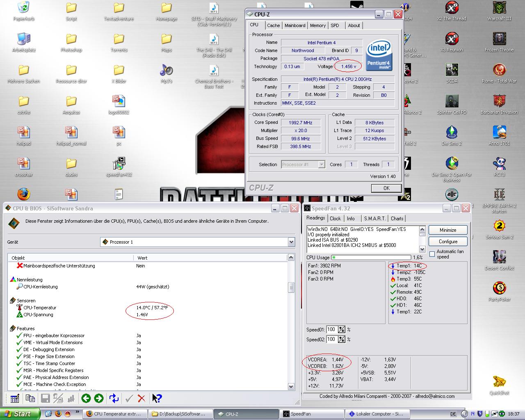Click the OK button in CPU-Z

coord(386,188)
